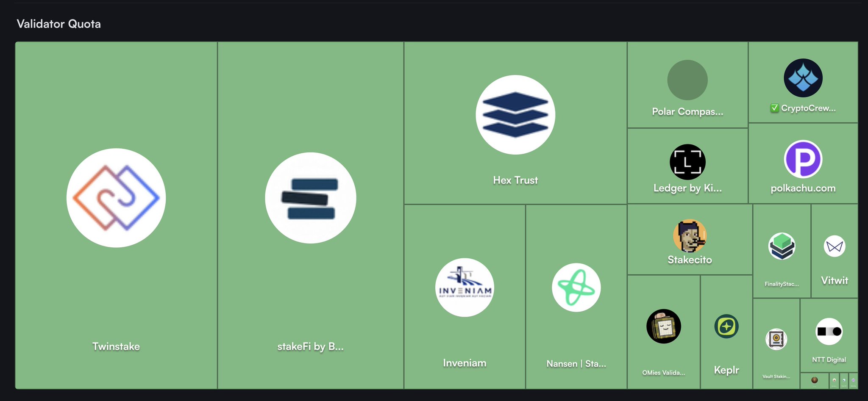Click the Nansen green star logo
The image size is (868, 401).
click(576, 288)
